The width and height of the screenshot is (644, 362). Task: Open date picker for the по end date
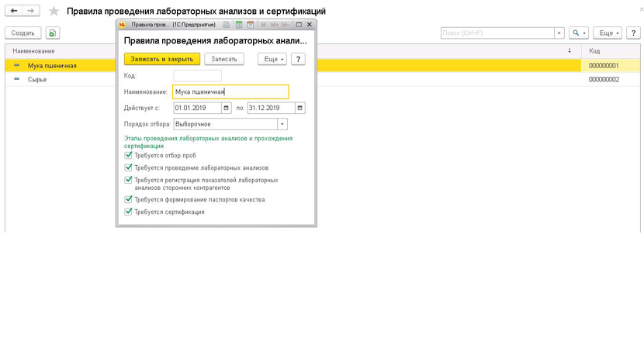tap(300, 108)
